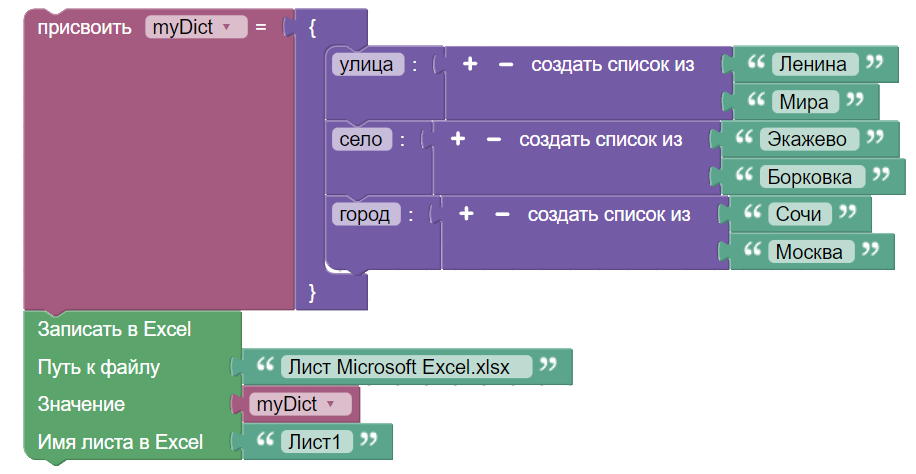Open the myDict dropdown in the Значение row
The height and width of the screenshot is (474, 916).
coord(295,404)
